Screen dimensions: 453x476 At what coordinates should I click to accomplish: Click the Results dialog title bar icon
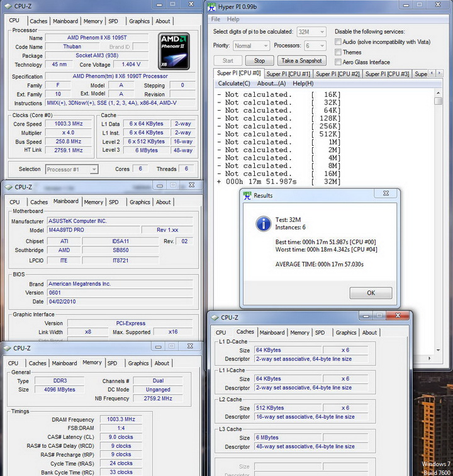pos(247,196)
